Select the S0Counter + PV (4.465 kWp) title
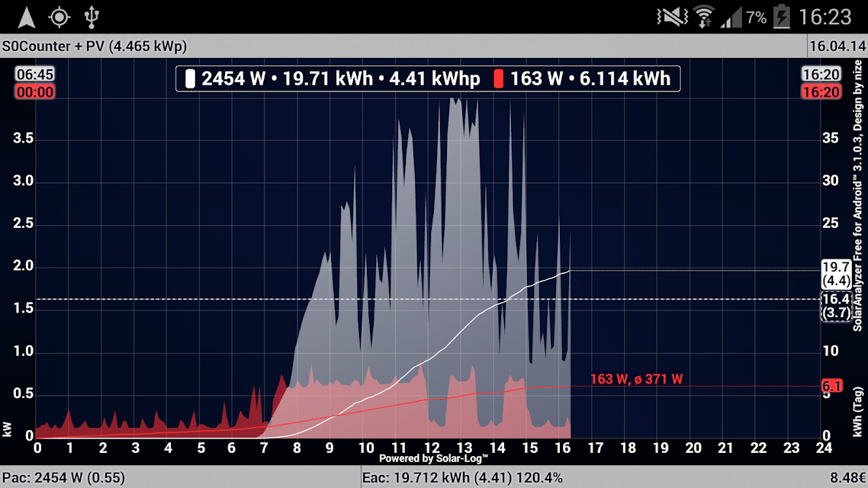 [x=95, y=46]
